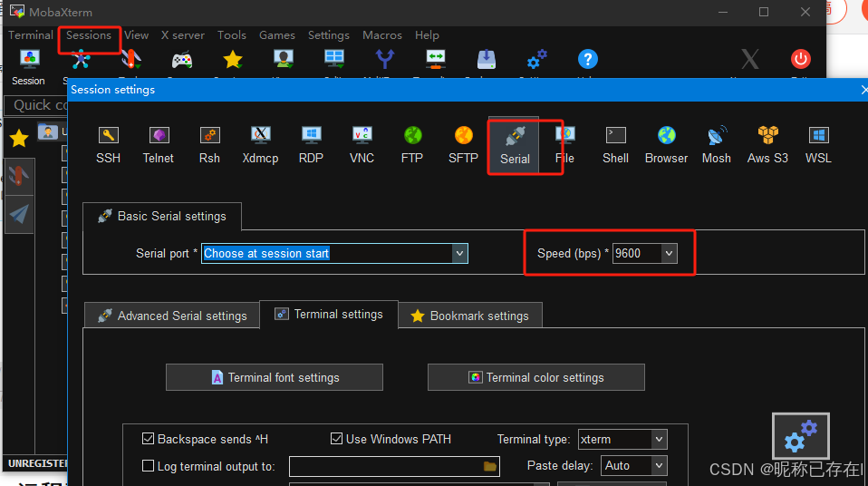This screenshot has height=486, width=868.
Task: Open the Settings menu
Action: tap(328, 35)
